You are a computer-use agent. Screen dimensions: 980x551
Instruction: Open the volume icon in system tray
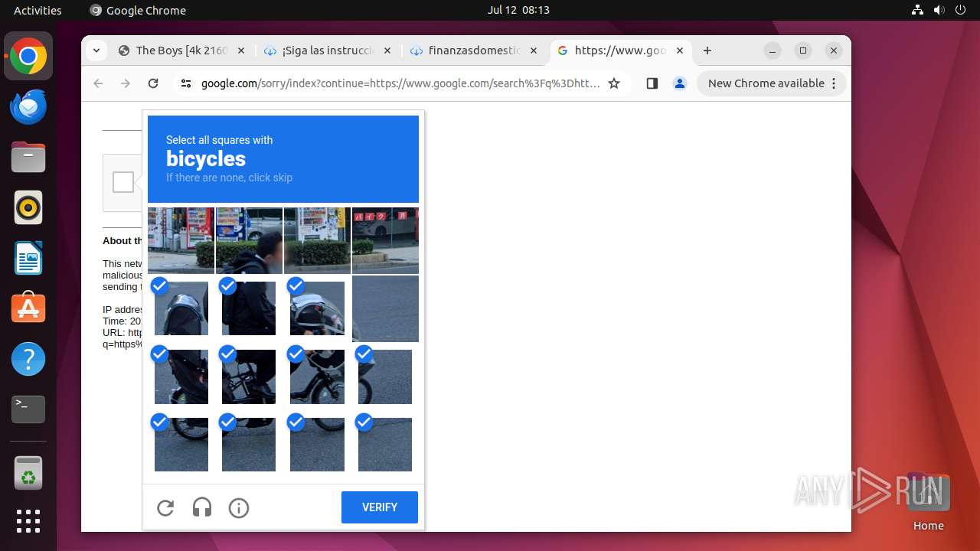[x=939, y=10]
